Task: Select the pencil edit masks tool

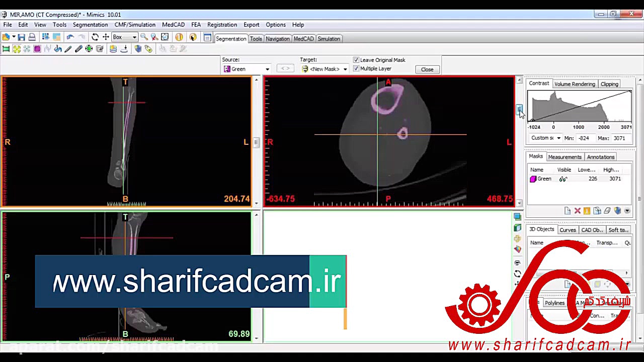Action: pyautogui.click(x=68, y=49)
